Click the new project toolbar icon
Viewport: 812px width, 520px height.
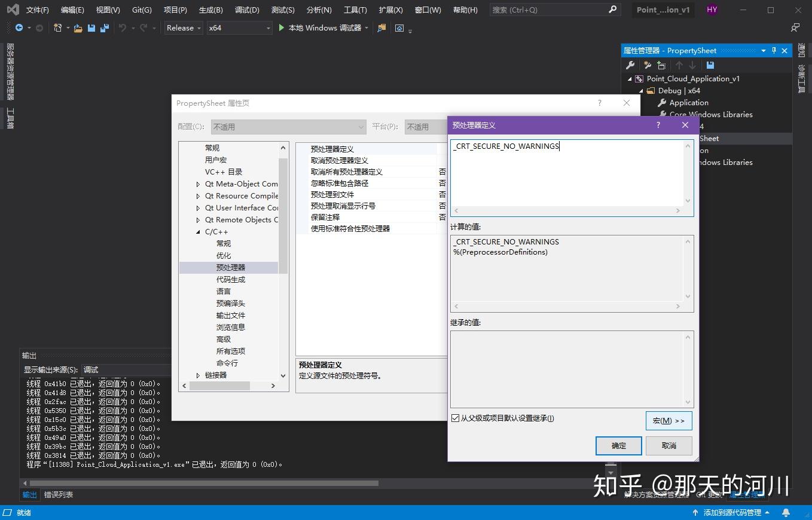[57, 27]
